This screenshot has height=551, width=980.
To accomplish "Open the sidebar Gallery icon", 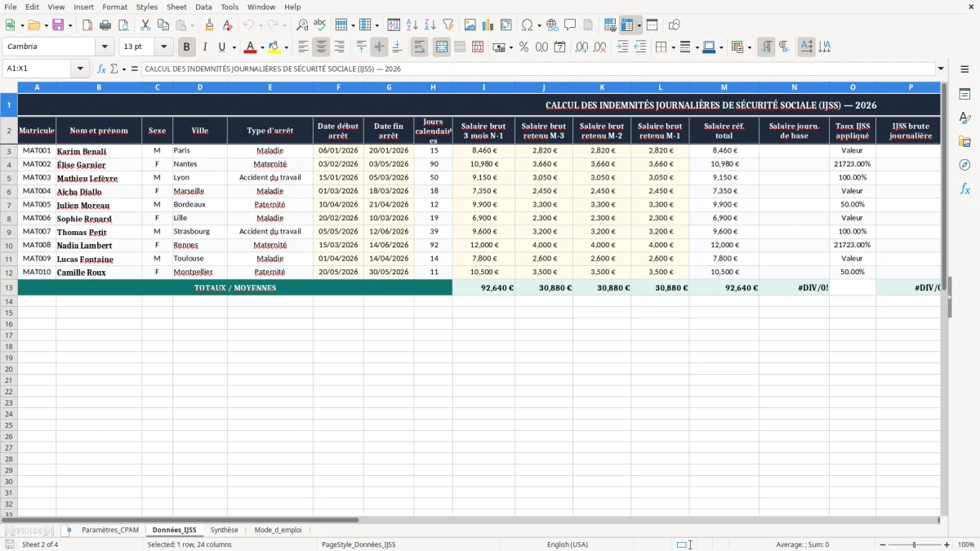I will pyautogui.click(x=964, y=141).
